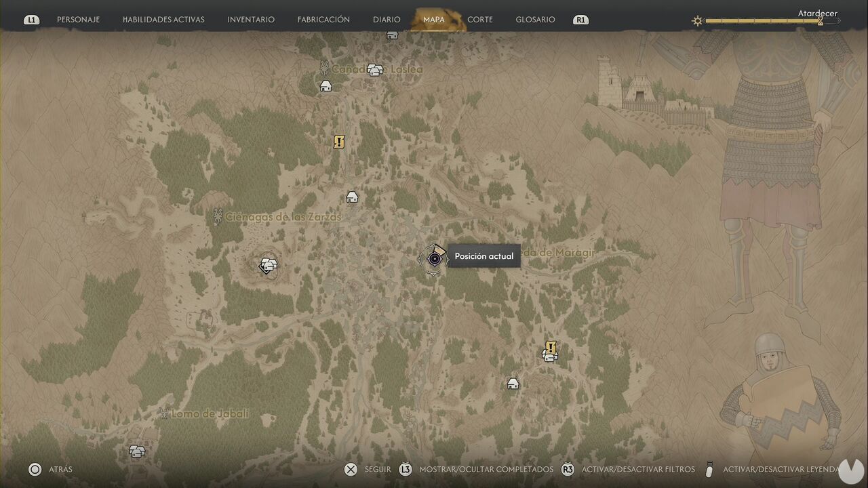The width and height of the screenshot is (868, 488).
Task: Select the house icon south of southeast quest
Action: click(x=513, y=384)
